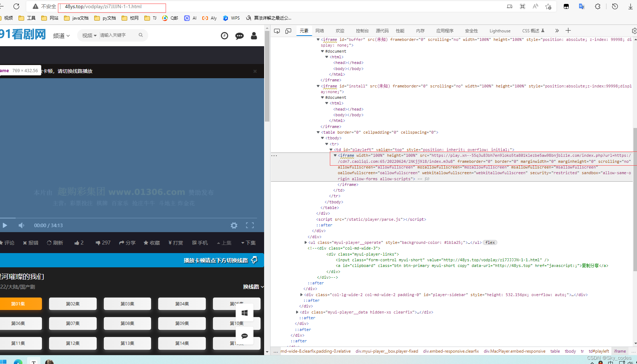Select td#playleft in the DevTools breadcrumb
Screen dimensions: 637x364
[599, 351]
